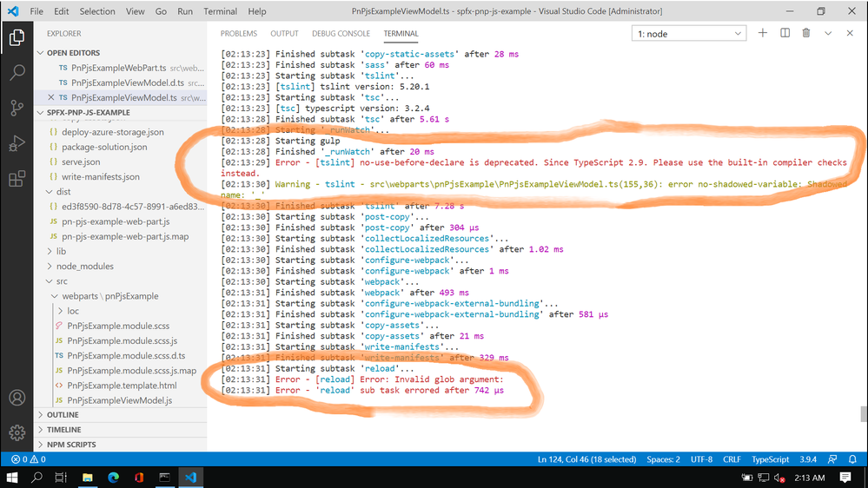
Task: Switch to the Problems tab
Action: pos(239,33)
